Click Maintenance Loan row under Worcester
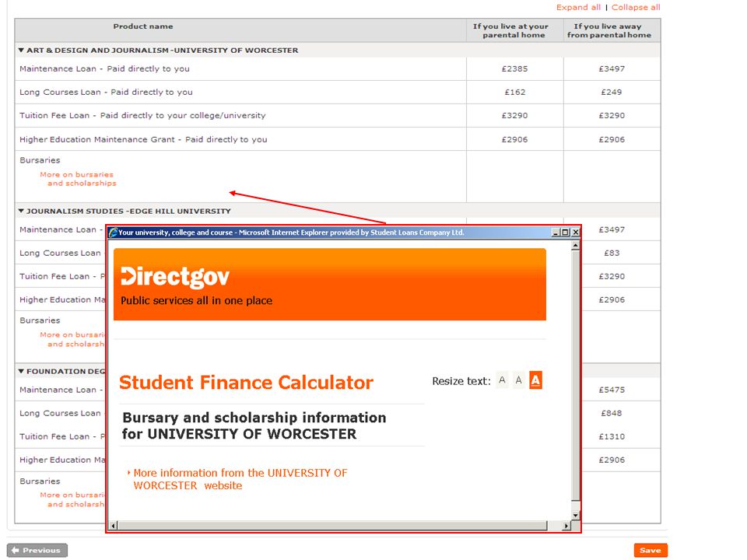This screenshot has height=560, width=747. click(338, 68)
